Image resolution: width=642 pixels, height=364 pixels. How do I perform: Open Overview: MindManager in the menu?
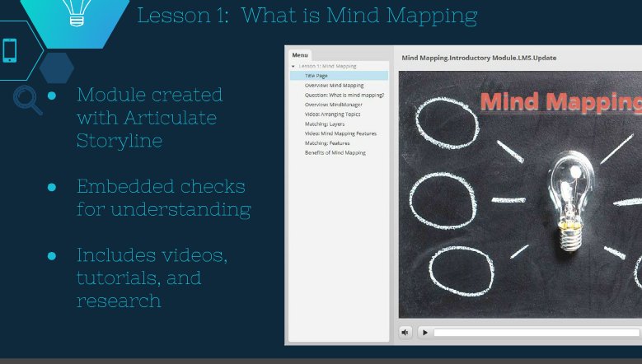333,105
